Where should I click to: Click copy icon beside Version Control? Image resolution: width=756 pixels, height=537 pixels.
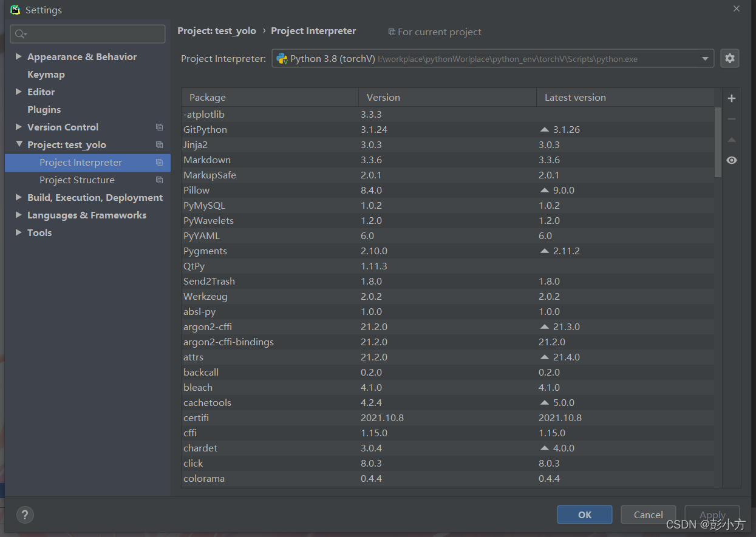[x=159, y=127]
